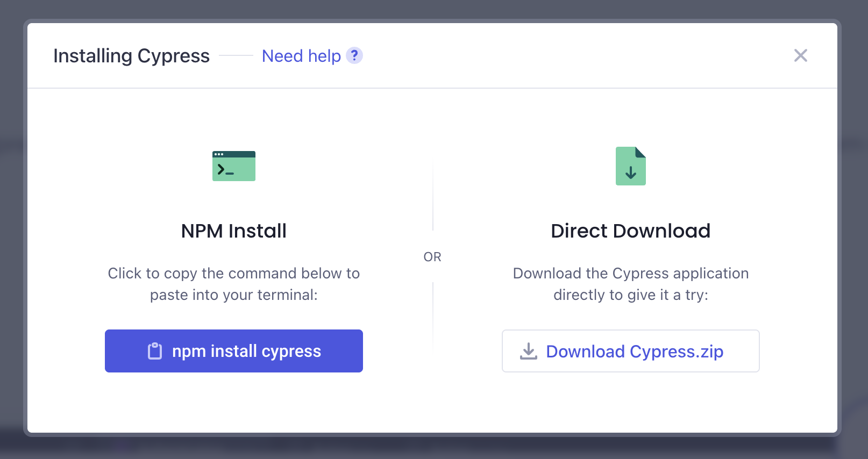The image size is (868, 459).
Task: Click the green terminal window icon
Action: point(234,166)
